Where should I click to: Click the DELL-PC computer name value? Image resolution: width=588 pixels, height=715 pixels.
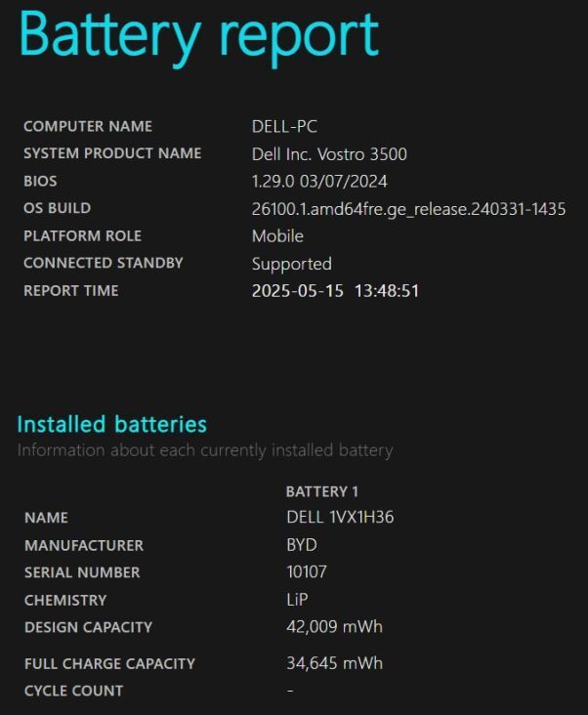point(284,126)
